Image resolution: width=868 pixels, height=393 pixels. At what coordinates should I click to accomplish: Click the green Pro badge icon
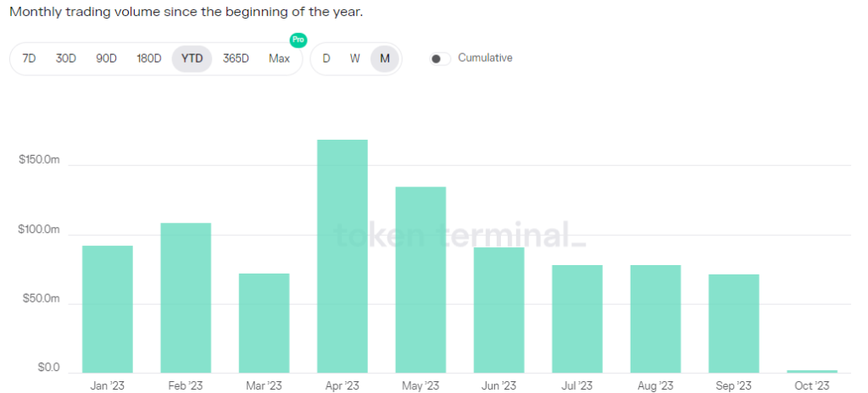pos(298,40)
